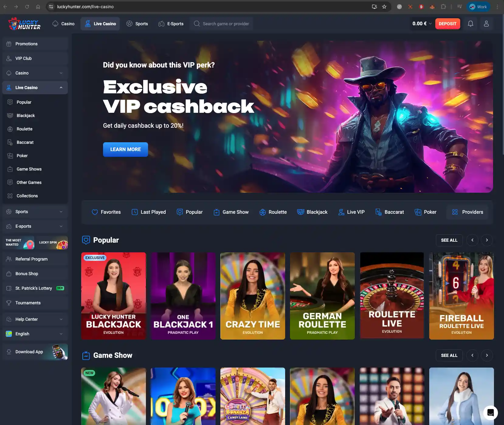Image resolution: width=504 pixels, height=425 pixels.
Task: Click the Bonus Shop bag icon
Action: 9,274
